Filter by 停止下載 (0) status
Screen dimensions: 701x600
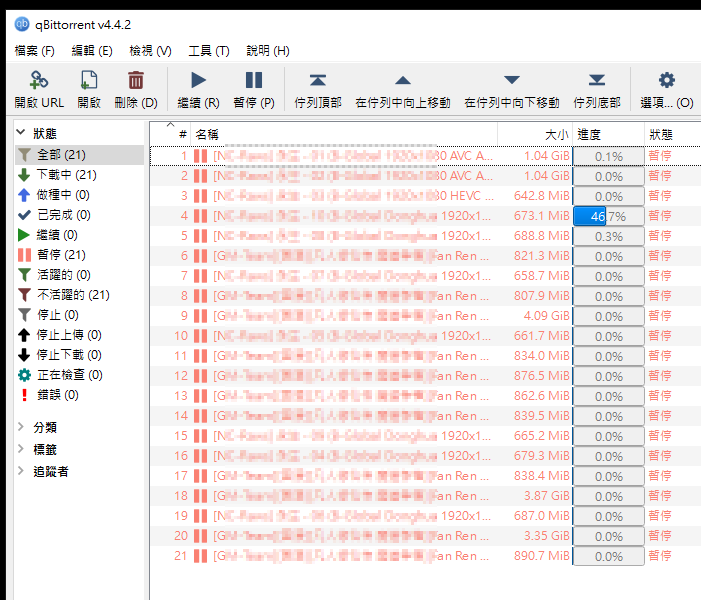[x=80, y=355]
